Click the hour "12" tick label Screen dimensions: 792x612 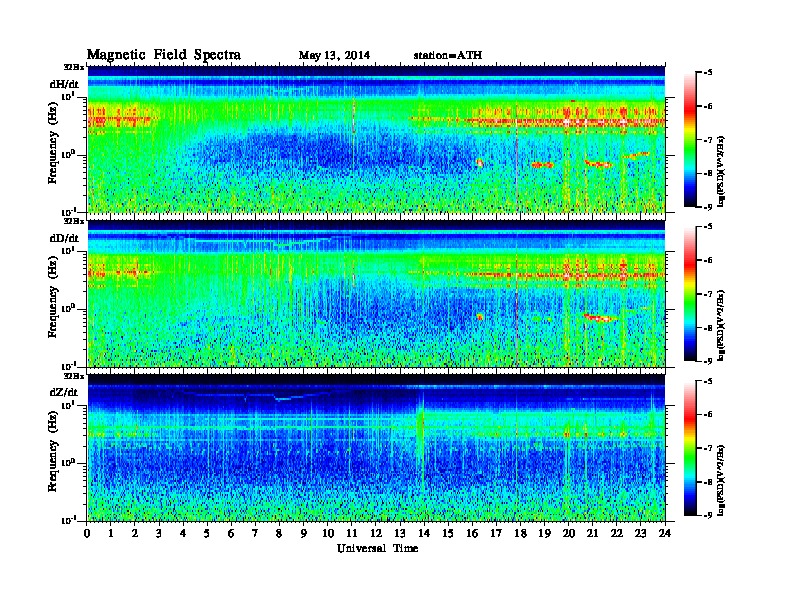coord(376,534)
